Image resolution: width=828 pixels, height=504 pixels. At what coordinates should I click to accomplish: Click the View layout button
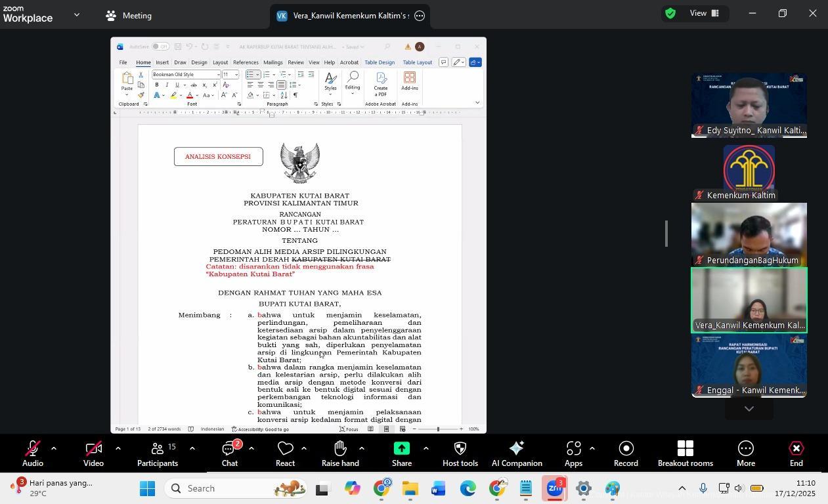[x=705, y=13]
